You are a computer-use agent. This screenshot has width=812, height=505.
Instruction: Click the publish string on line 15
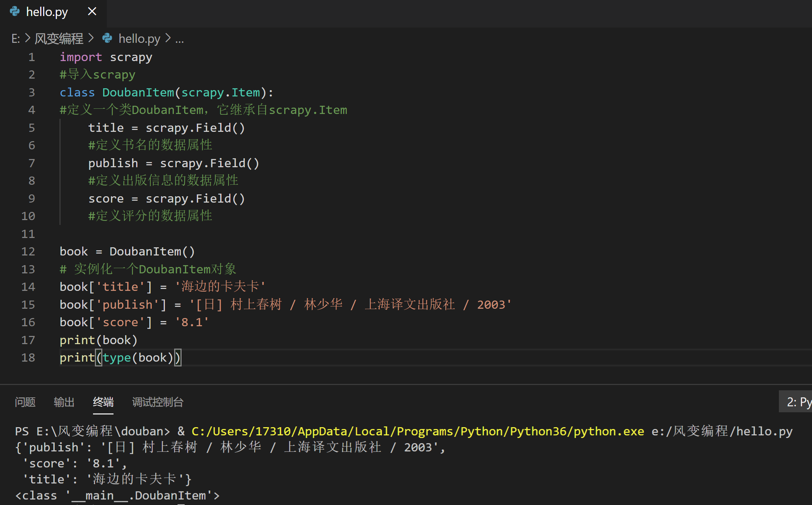click(x=350, y=304)
